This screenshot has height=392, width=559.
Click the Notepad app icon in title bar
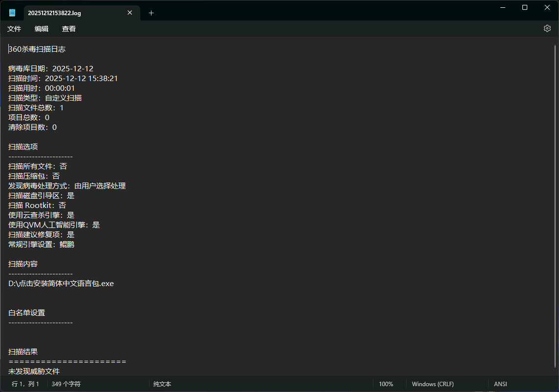[12, 13]
